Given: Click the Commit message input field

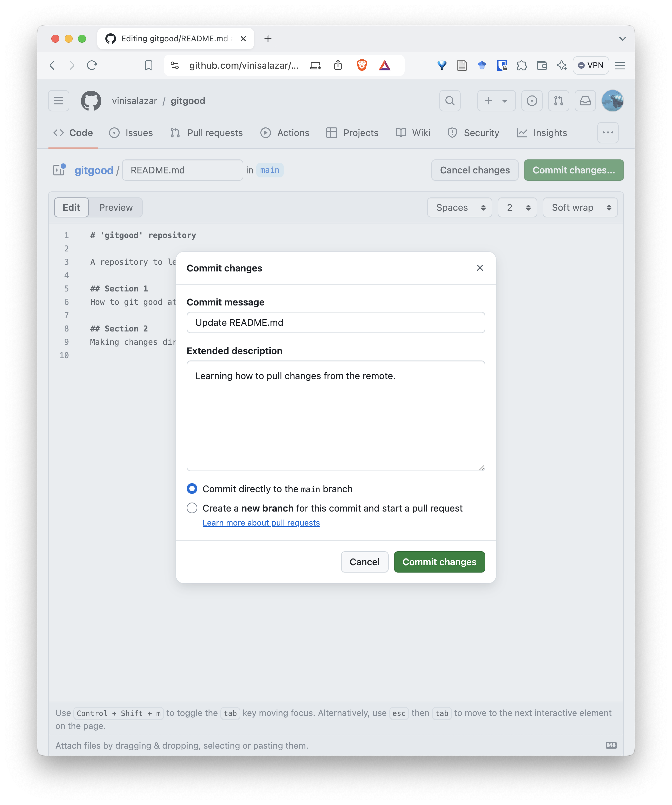Looking at the screenshot, I should click(336, 322).
